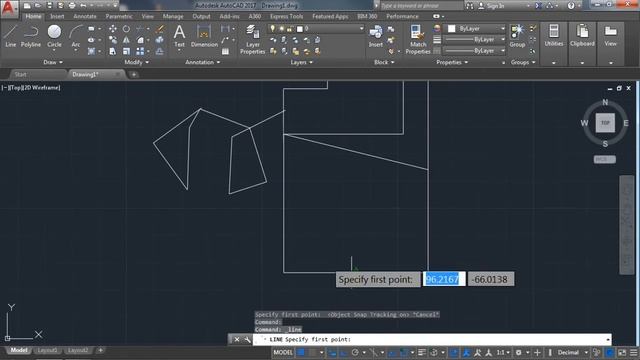Screen dimensions: 640x360
Task: Select the Polyline tool
Action: pyautogui.click(x=31, y=36)
